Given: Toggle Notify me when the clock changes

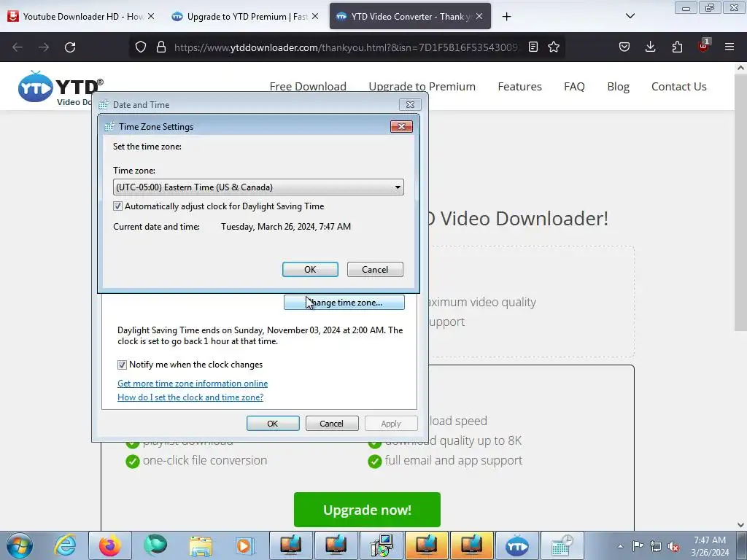Looking at the screenshot, I should (122, 365).
